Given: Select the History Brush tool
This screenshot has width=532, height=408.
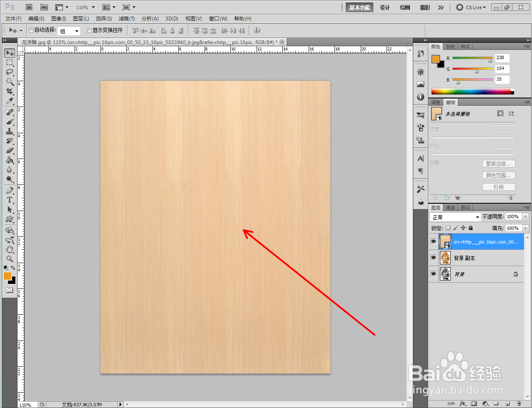Looking at the screenshot, I should [10, 141].
